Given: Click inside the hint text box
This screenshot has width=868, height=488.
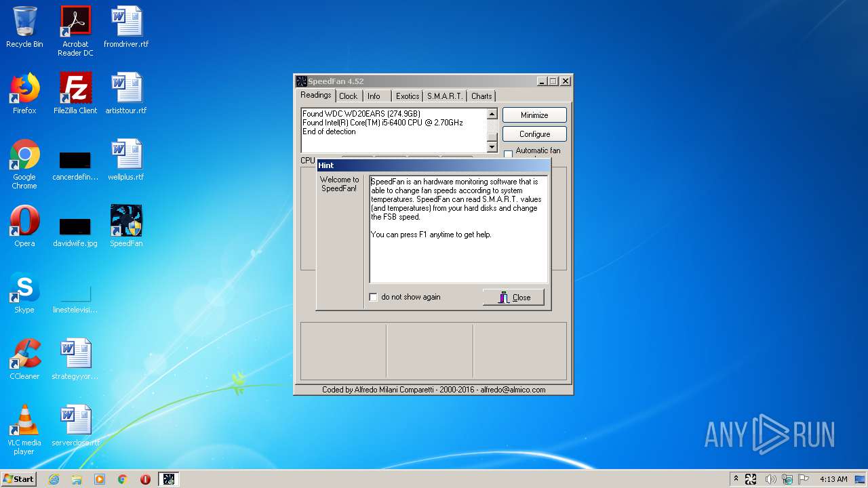Looking at the screenshot, I should pos(458,229).
